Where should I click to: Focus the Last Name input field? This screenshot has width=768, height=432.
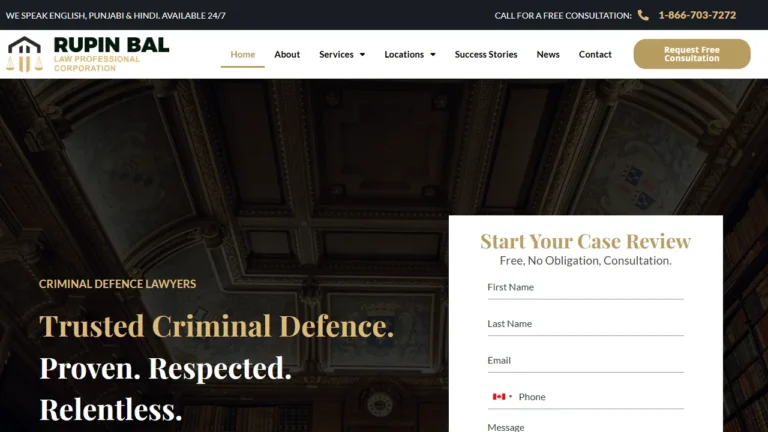pos(585,324)
